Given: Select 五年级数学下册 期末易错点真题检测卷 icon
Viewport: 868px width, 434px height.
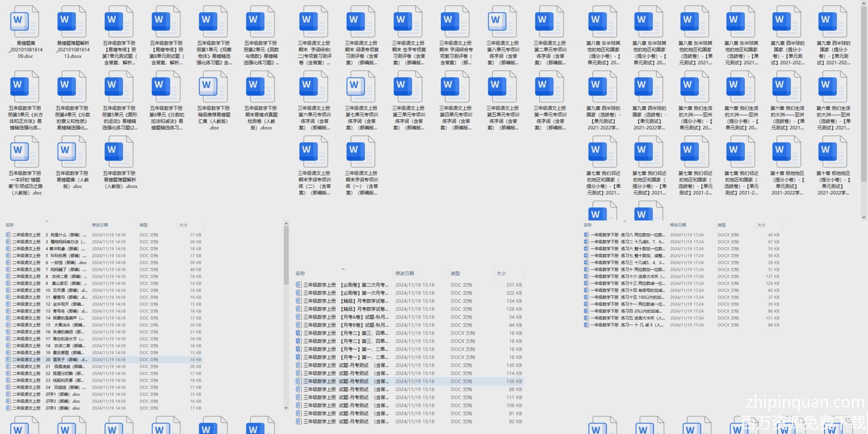Looking at the screenshot, I should click(261, 87).
